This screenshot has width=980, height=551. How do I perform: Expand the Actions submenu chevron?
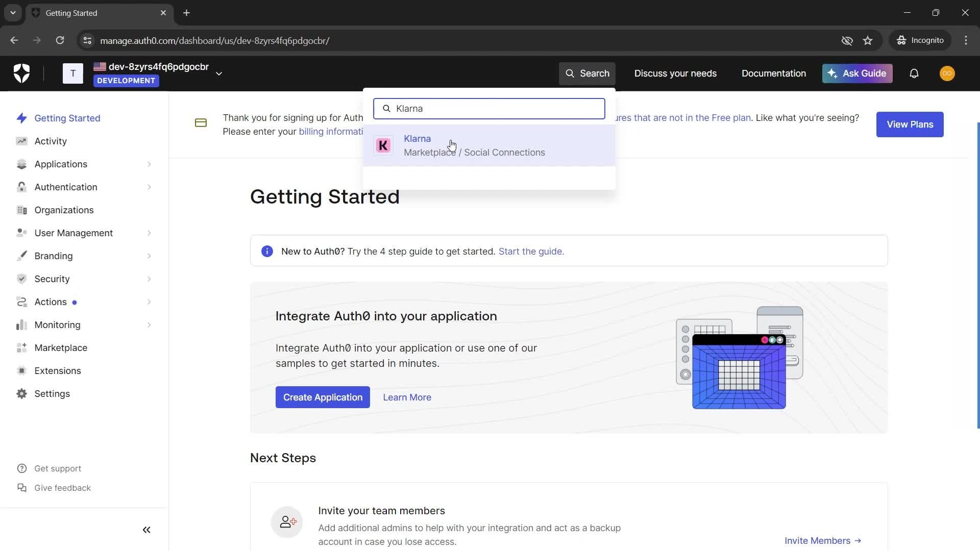149,302
